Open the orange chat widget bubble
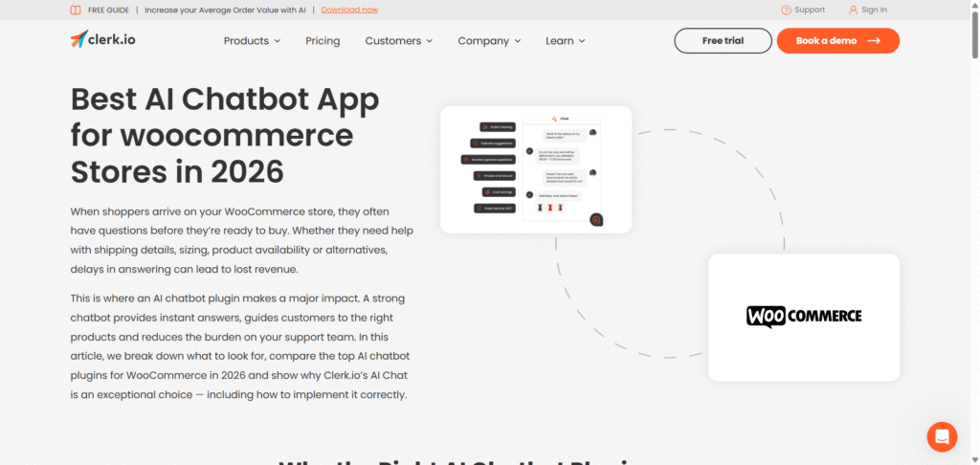The width and height of the screenshot is (980, 465). pos(942,437)
